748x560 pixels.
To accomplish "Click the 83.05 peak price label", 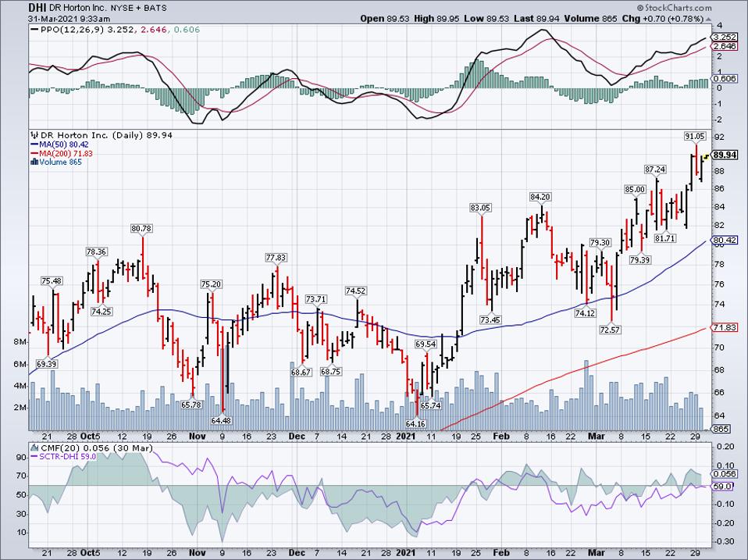I will (480, 208).
